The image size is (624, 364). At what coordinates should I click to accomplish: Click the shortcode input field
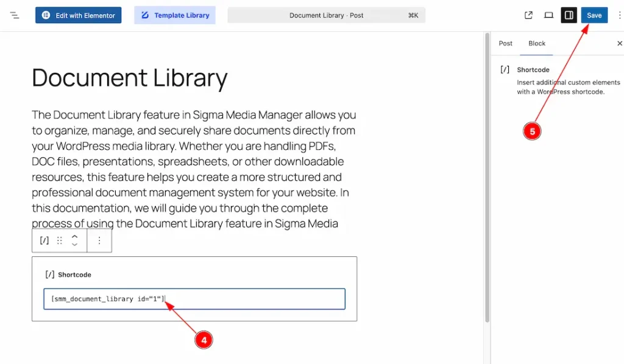tap(194, 299)
